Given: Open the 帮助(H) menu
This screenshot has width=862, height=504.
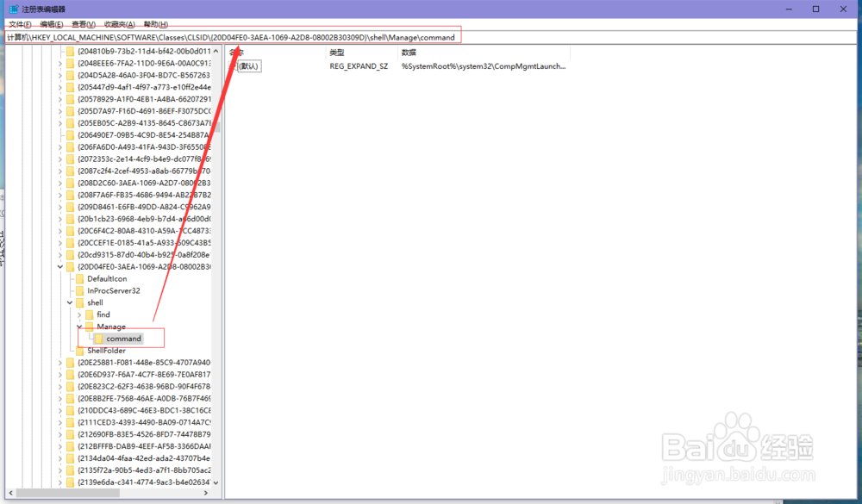Looking at the screenshot, I should (x=155, y=24).
